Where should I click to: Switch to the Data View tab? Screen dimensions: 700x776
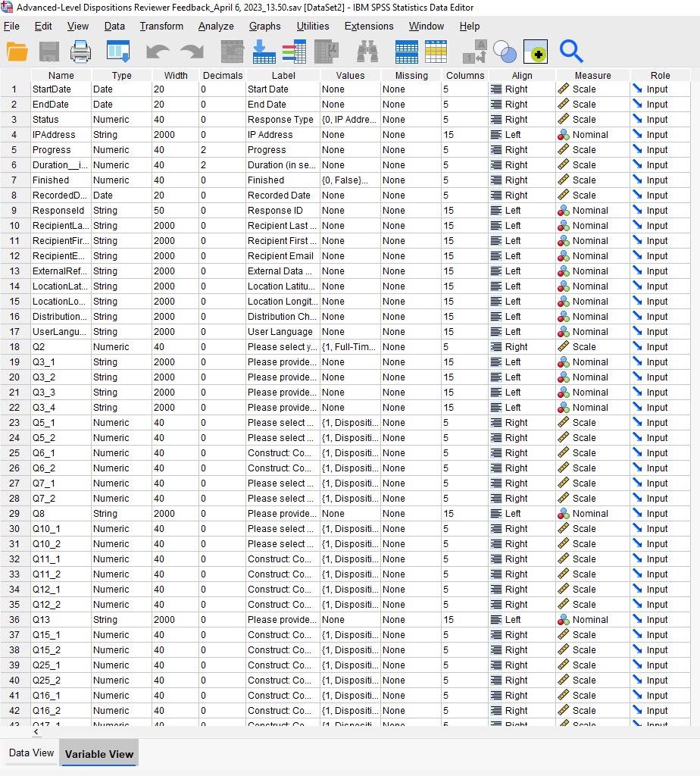click(x=31, y=753)
